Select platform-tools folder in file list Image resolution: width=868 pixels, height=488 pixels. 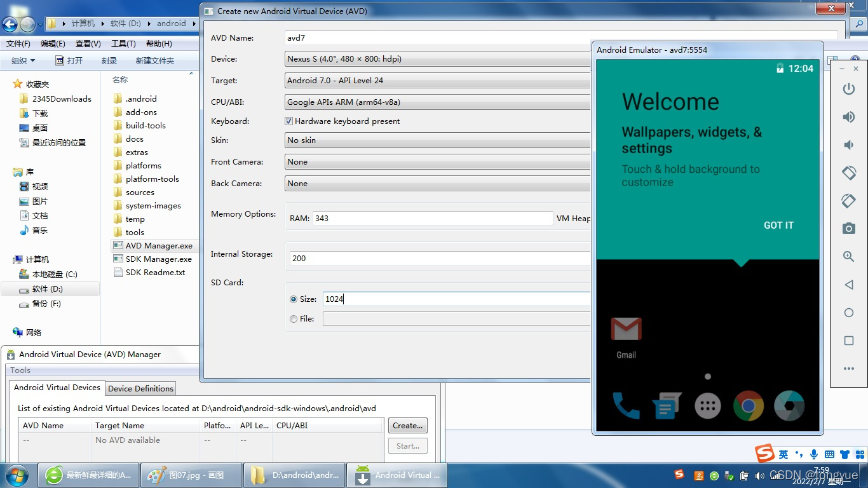click(146, 179)
